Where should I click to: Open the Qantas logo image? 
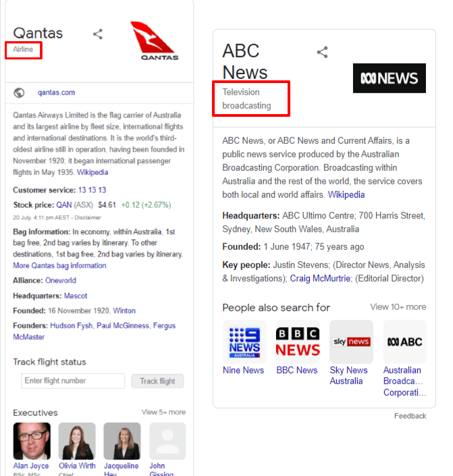(155, 41)
